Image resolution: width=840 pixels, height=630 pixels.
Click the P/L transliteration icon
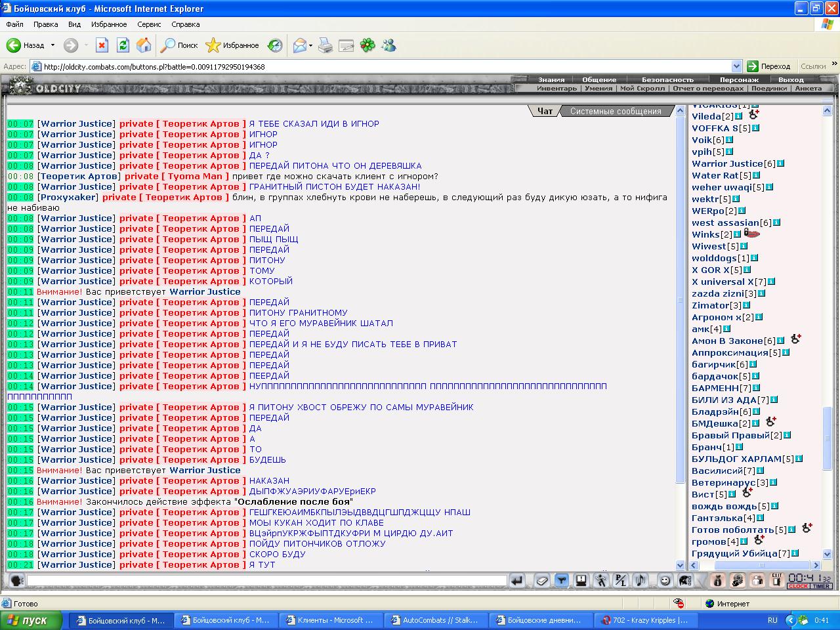[621, 580]
